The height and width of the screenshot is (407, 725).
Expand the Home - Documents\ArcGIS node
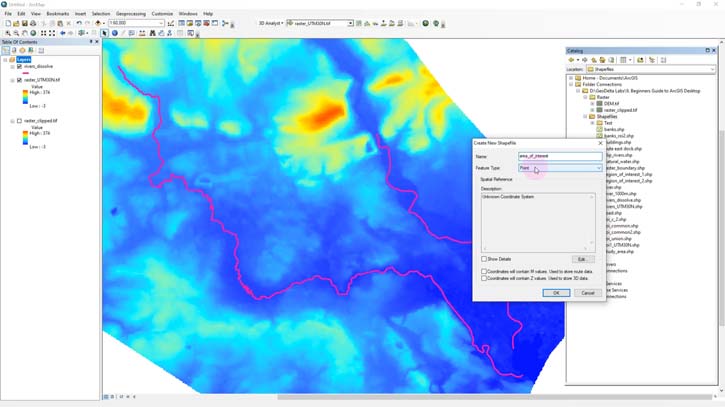pyautogui.click(x=571, y=78)
